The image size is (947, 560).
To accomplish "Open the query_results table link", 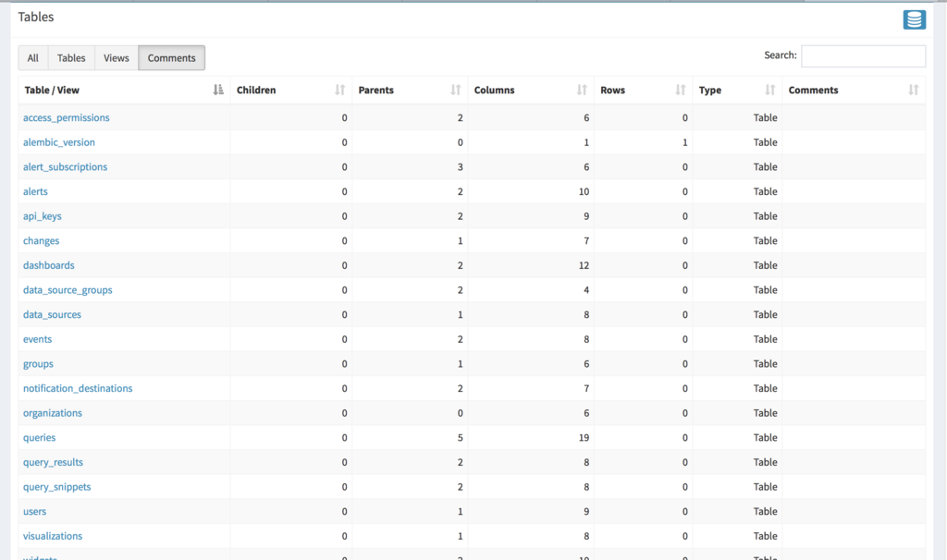I will pyautogui.click(x=53, y=462).
